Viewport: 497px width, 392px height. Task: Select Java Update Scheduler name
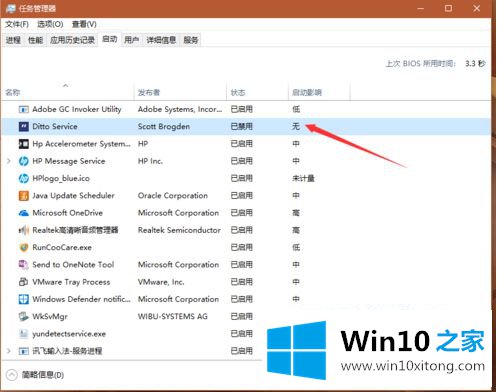[x=73, y=196]
